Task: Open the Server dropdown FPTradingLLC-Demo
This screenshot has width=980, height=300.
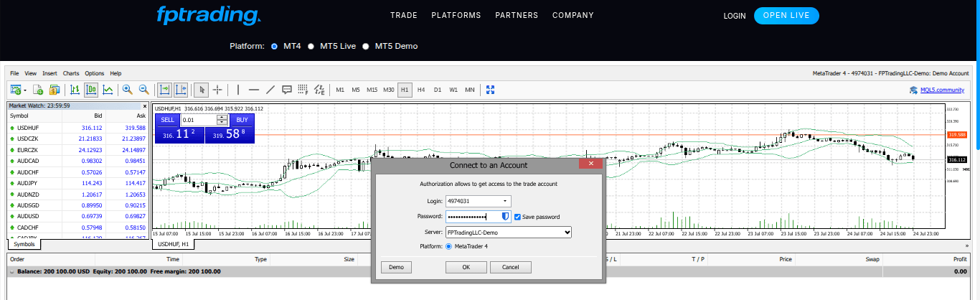Action: [x=509, y=233]
